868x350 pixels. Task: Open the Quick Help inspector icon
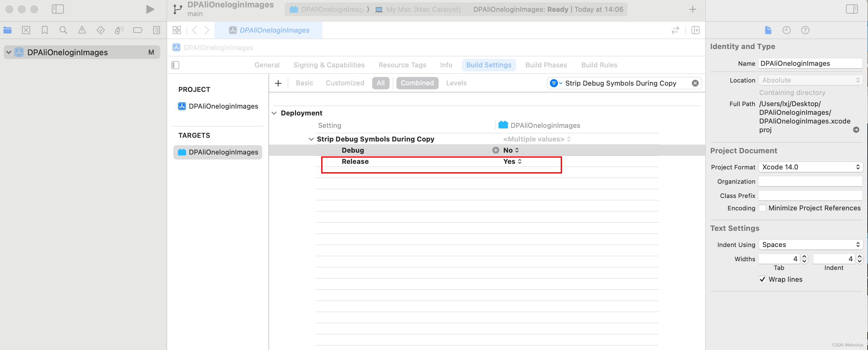(x=805, y=30)
